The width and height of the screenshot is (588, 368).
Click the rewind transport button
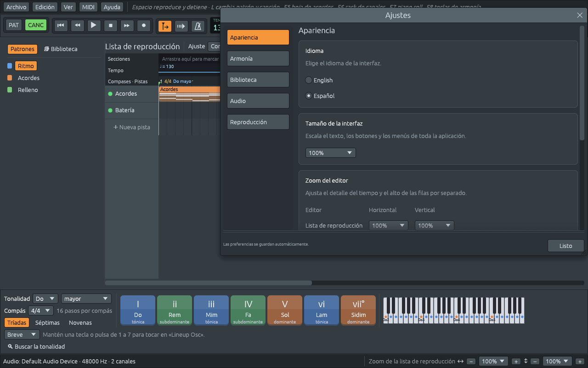coord(77,25)
